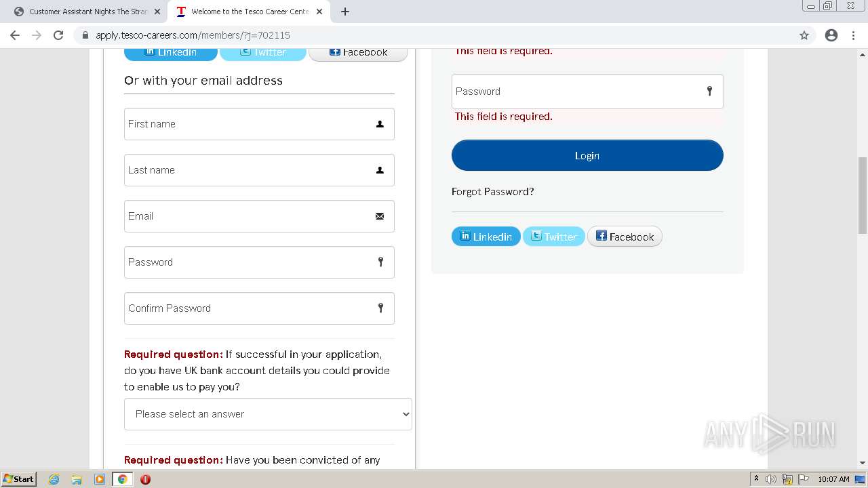Screen dimensions: 868x488
Task: Close the Tesco Career Center tab
Action: coord(319,12)
